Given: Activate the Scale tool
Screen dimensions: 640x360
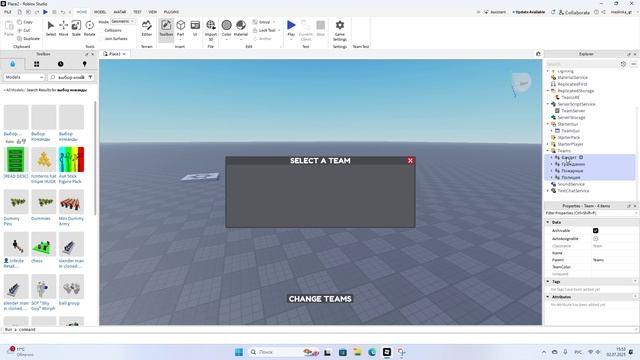Looking at the screenshot, I should (x=76, y=29).
